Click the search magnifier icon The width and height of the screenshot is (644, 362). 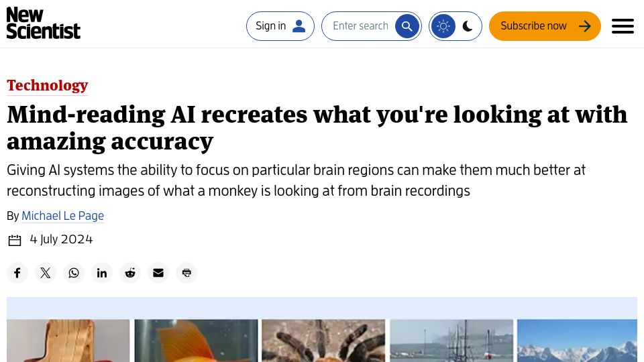407,26
